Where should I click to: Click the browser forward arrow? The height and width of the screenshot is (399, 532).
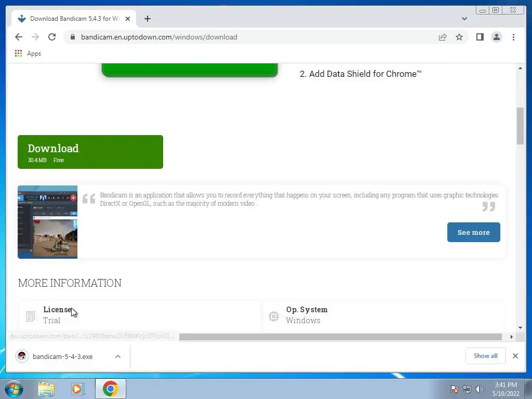(35, 37)
